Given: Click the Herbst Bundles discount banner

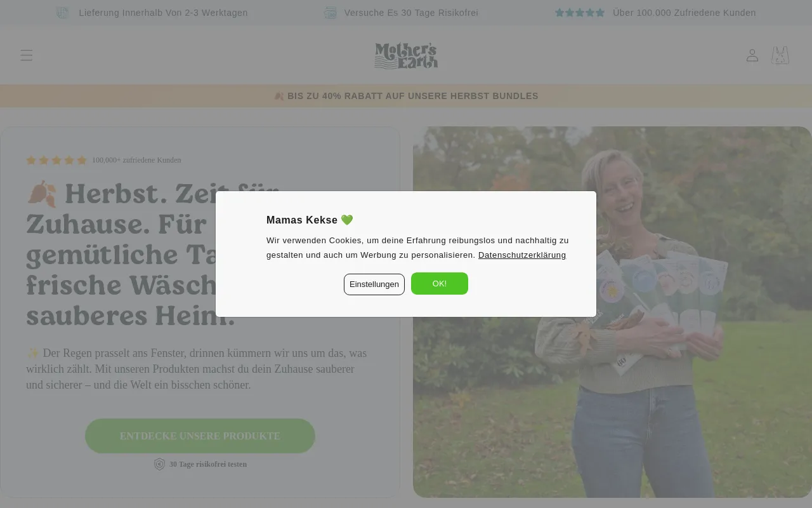Looking at the screenshot, I should click(406, 96).
